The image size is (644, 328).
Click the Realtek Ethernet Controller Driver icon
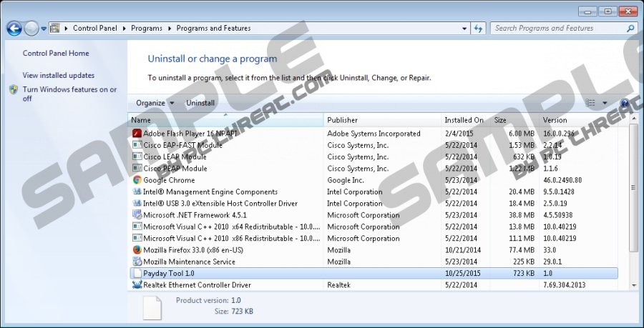click(137, 285)
